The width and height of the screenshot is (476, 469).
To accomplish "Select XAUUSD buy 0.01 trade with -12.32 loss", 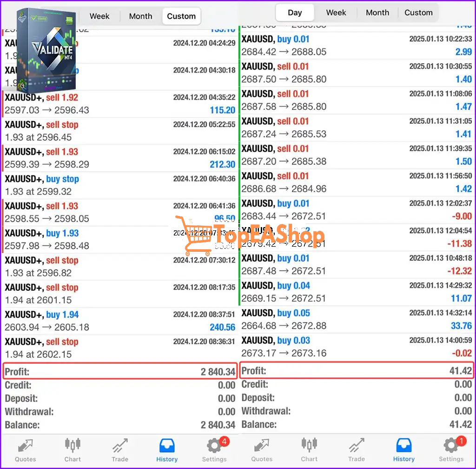I will click(x=357, y=264).
